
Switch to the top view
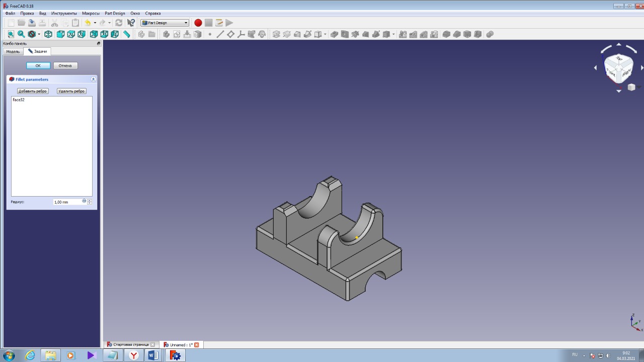(x=71, y=34)
